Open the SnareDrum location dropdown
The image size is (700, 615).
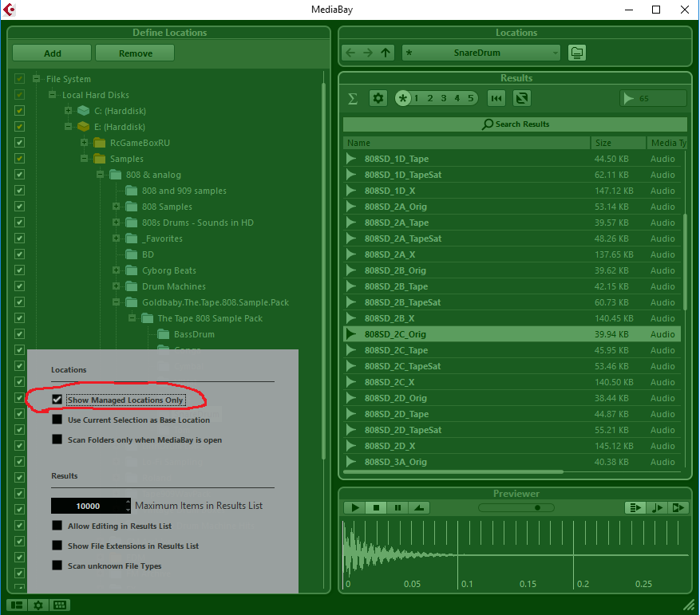coord(481,53)
